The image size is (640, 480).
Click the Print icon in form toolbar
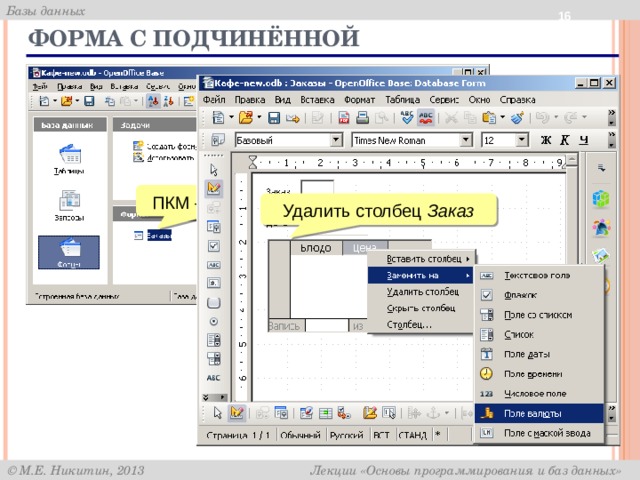click(x=362, y=118)
